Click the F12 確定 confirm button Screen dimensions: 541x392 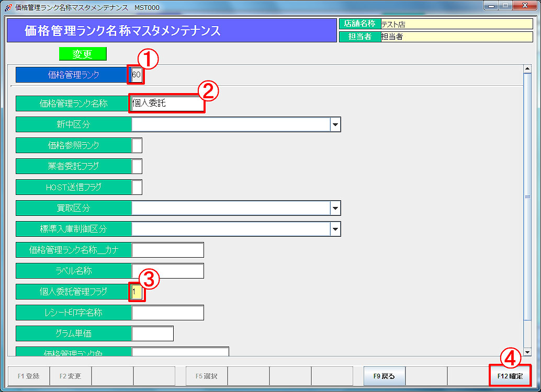tap(510, 376)
